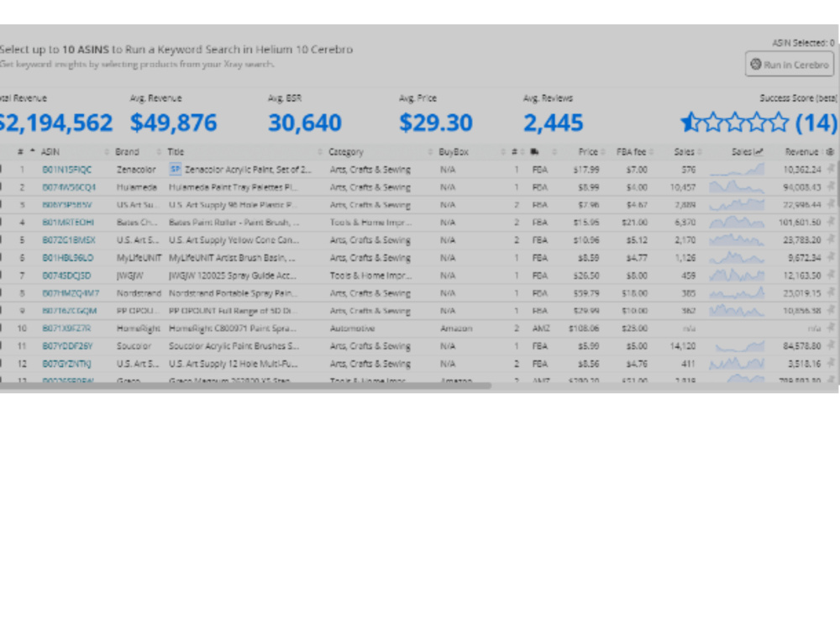The width and height of the screenshot is (840, 630).
Task: Click title 'Zenacolor Acrylic Paint, Set of 2...'
Action: coord(248,170)
